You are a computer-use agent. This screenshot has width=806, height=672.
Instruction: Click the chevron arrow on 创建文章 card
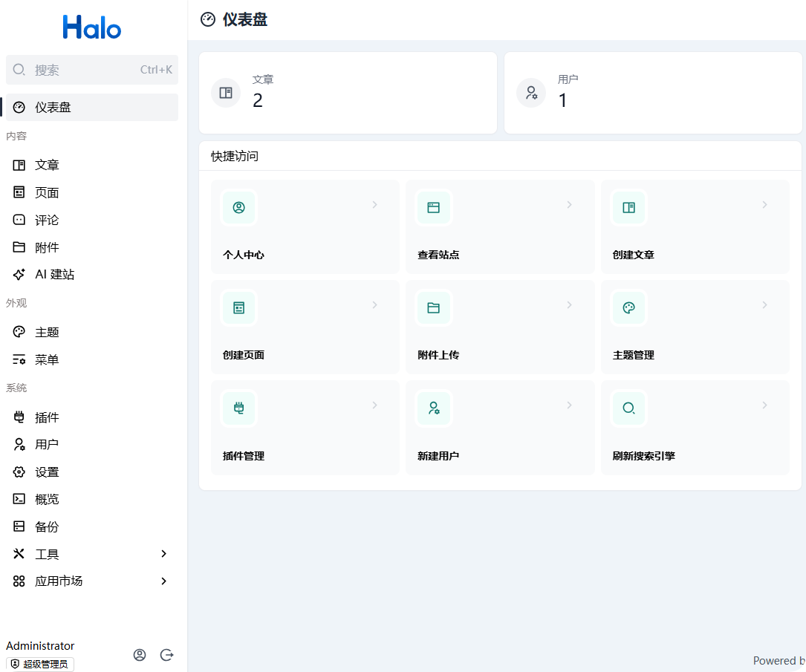pyautogui.click(x=764, y=205)
